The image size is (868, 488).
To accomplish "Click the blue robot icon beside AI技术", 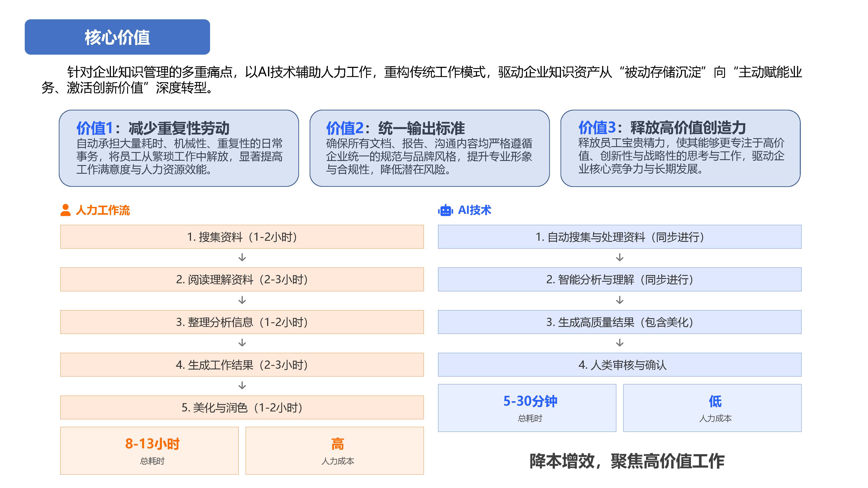I will tap(446, 210).
